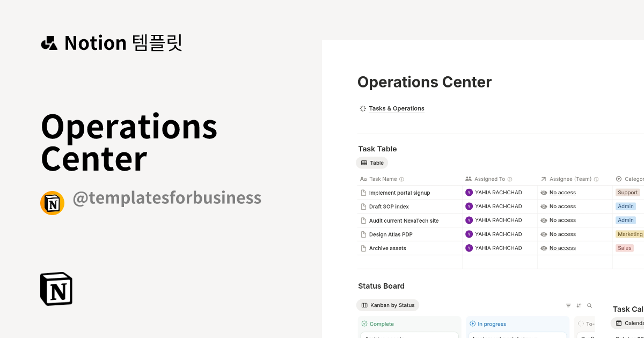Image resolution: width=644 pixels, height=338 pixels.
Task: Click the No access link in the Audit current NexaTech row
Action: coord(562,220)
